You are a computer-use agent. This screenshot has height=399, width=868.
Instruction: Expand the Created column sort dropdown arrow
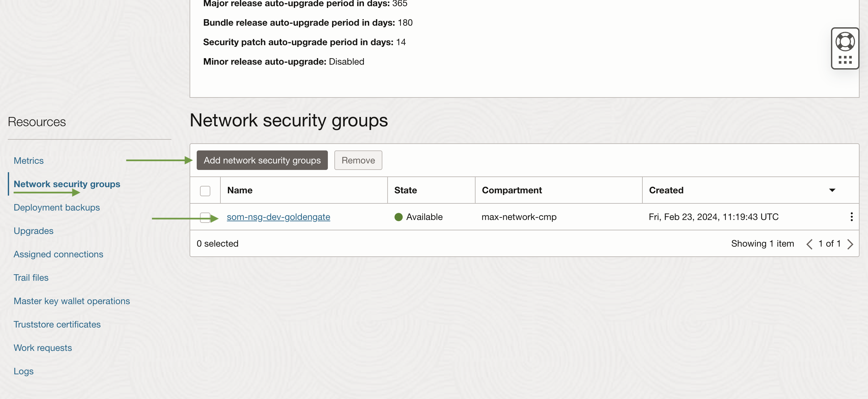(832, 190)
